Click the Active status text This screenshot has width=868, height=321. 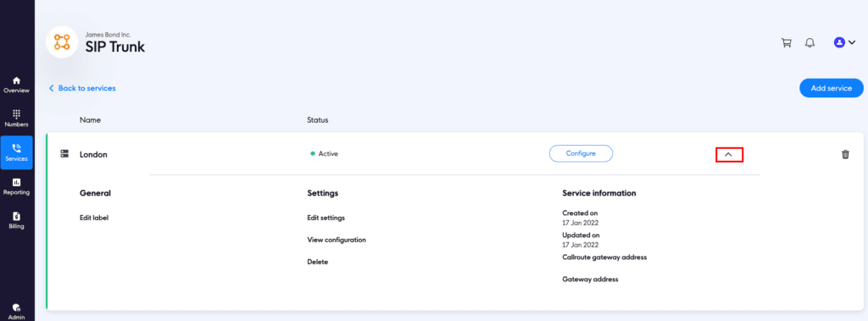(x=328, y=154)
